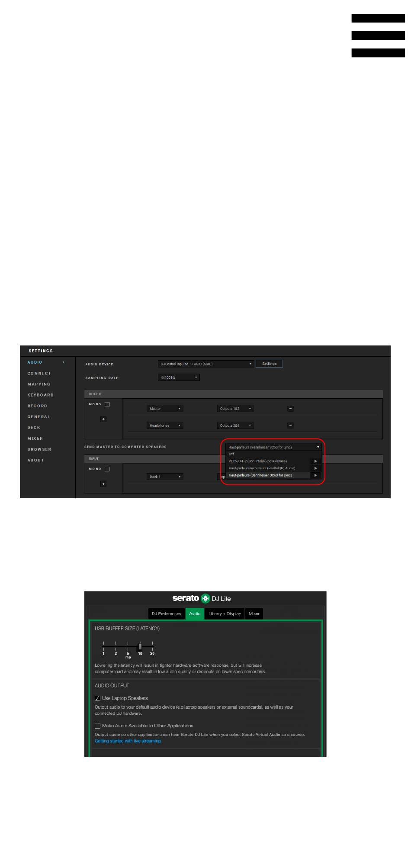Open the MAPPING settings section
411x868 pixels.
pyautogui.click(x=39, y=384)
